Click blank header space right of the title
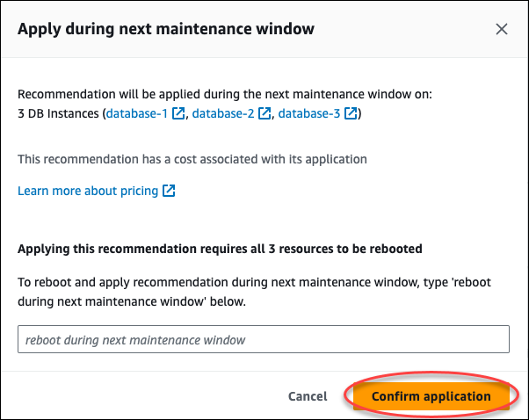 coord(404,29)
